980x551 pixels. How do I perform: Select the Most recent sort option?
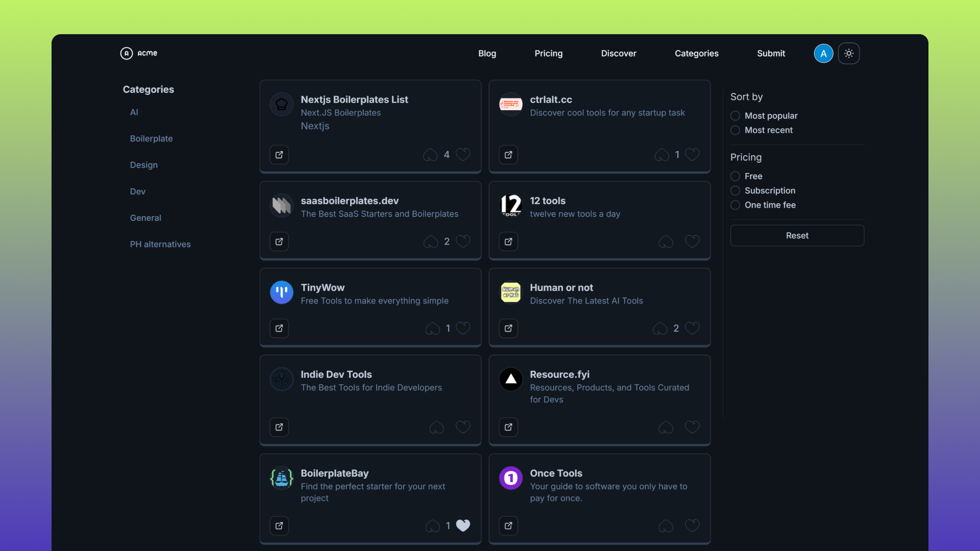pyautogui.click(x=735, y=130)
